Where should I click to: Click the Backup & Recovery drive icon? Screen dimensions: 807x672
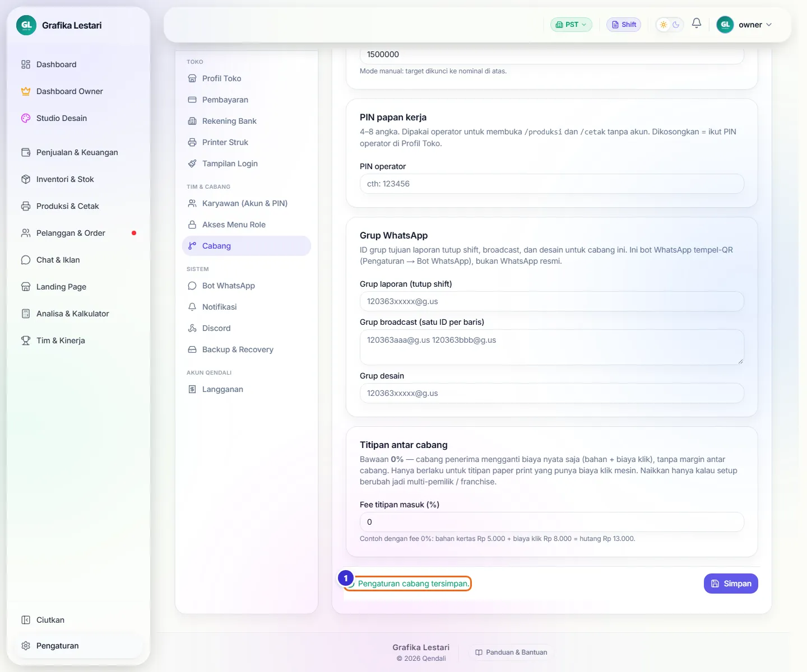(x=192, y=349)
